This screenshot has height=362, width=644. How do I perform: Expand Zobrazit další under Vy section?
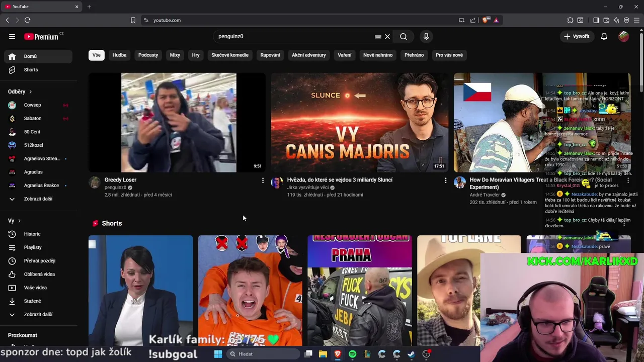pyautogui.click(x=38, y=314)
